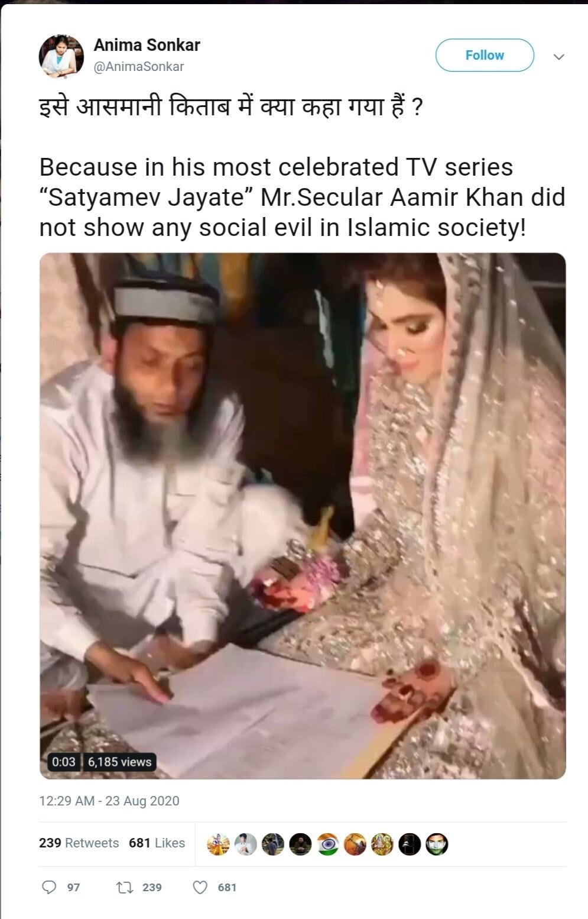Follow Anima Sonkar
Viewport: 588px width, 919px height.
pos(485,56)
